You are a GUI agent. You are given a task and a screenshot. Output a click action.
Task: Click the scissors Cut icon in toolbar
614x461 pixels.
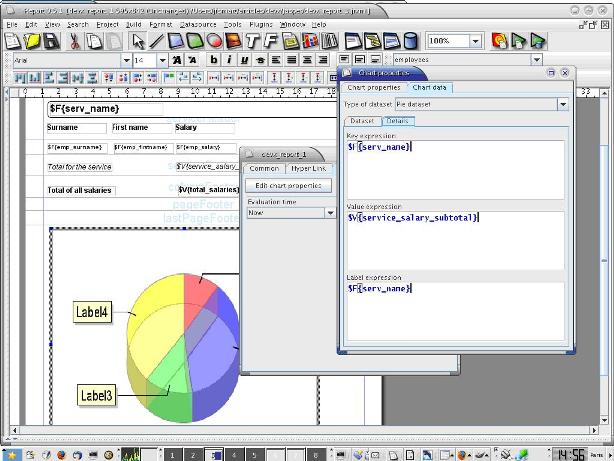coord(75,41)
